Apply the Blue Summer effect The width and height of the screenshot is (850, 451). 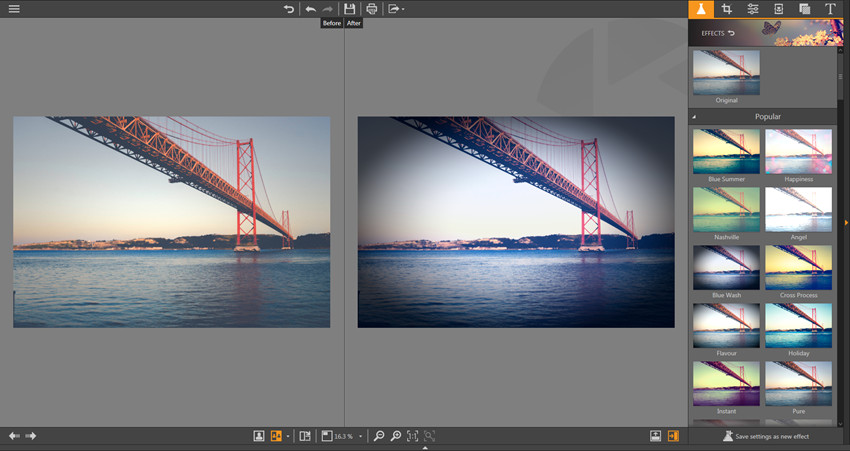726,151
